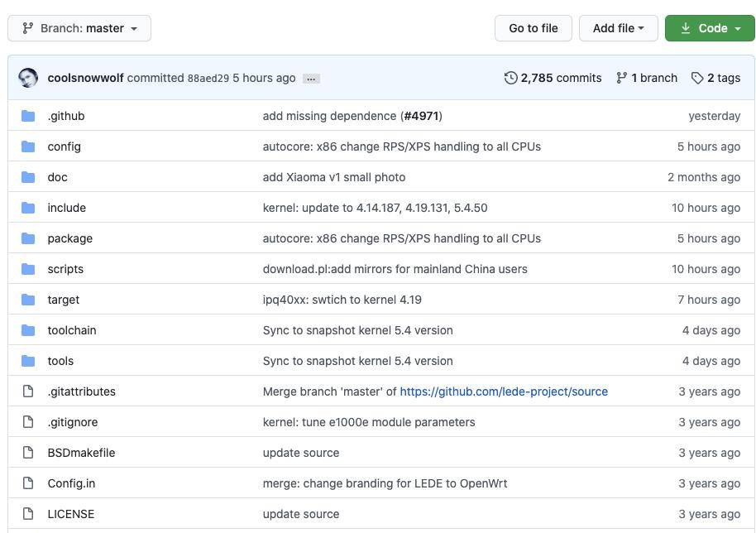The height and width of the screenshot is (533, 756).
Task: View the 2,785 commits history
Action: pyautogui.click(x=561, y=78)
